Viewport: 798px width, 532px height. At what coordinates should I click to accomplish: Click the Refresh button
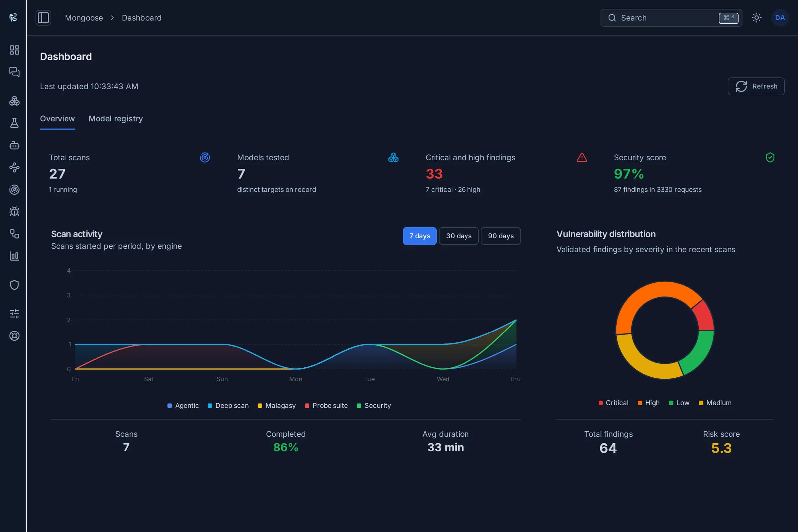click(x=755, y=86)
